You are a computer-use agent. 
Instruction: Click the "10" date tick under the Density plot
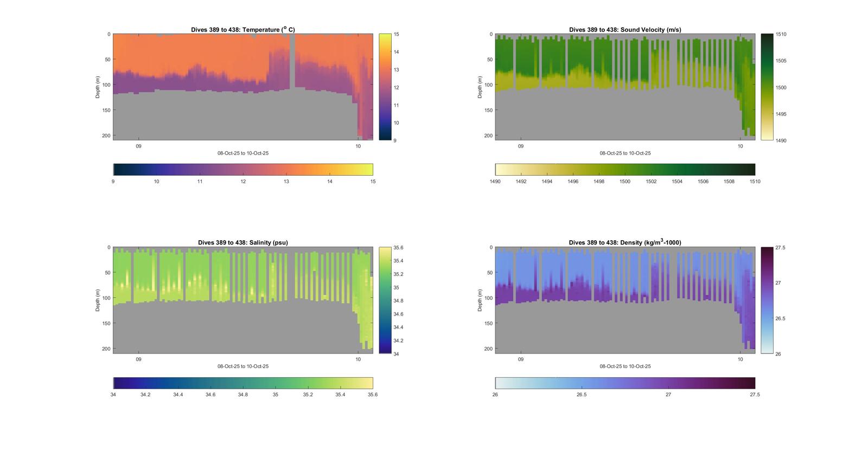tap(740, 359)
